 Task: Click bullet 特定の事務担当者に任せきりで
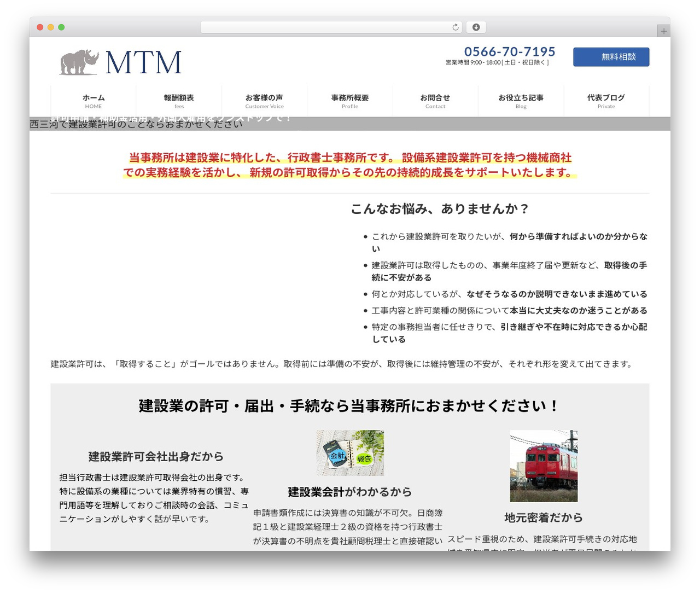tap(510, 333)
